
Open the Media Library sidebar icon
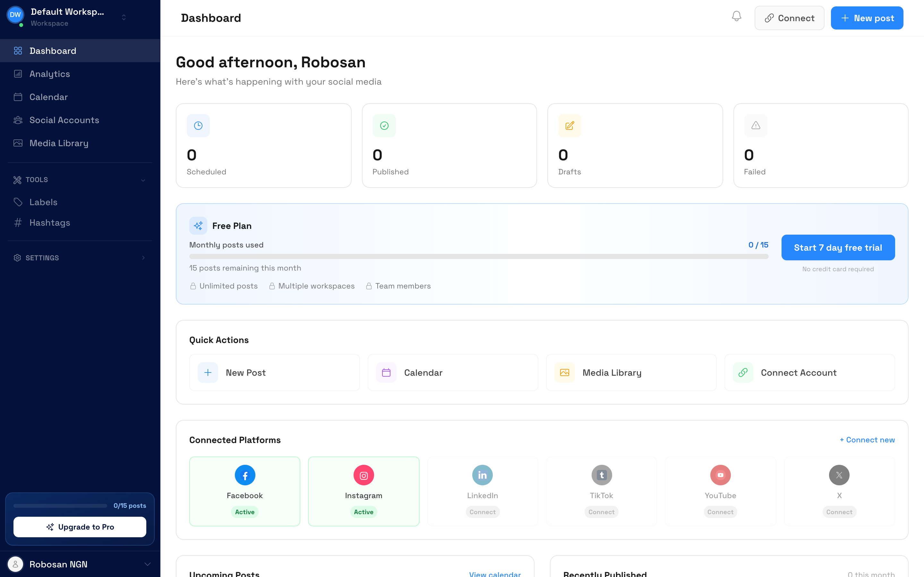18,143
